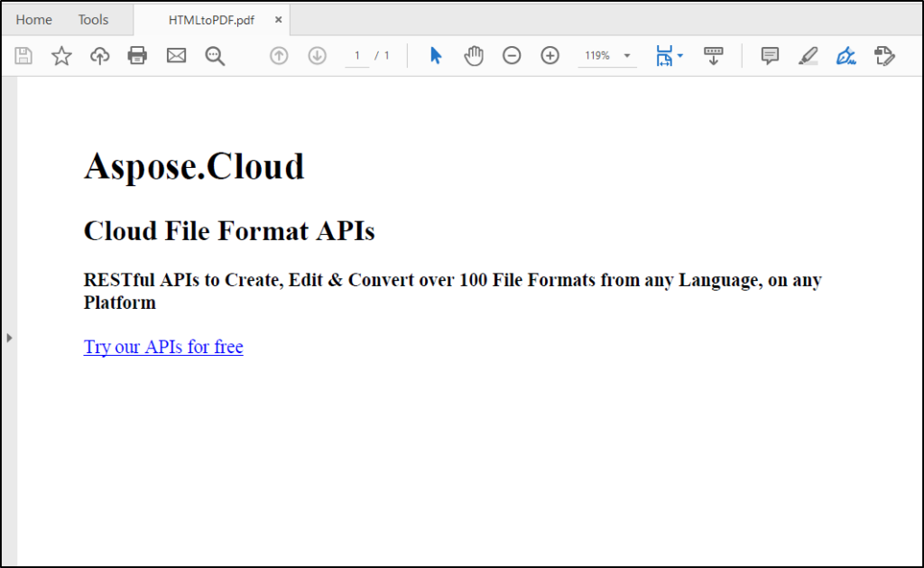This screenshot has width=924, height=568.
Task: Upload file using the cloud icon
Action: pyautogui.click(x=99, y=56)
